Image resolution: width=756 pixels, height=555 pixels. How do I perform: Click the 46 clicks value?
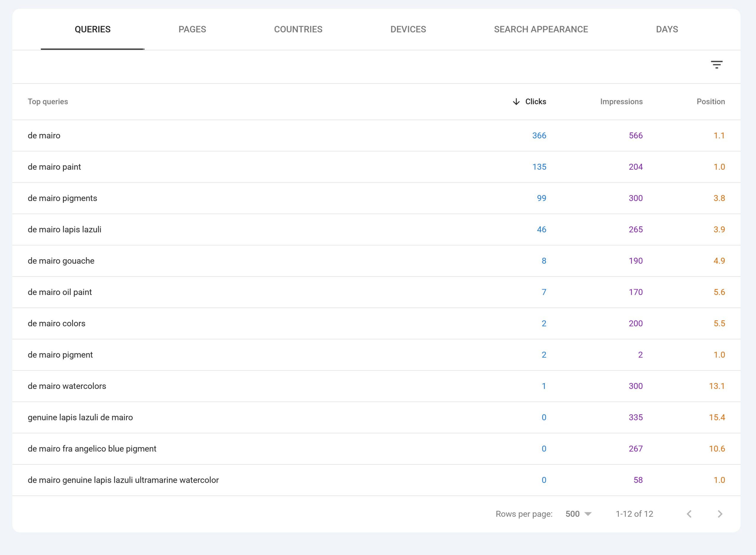(542, 230)
